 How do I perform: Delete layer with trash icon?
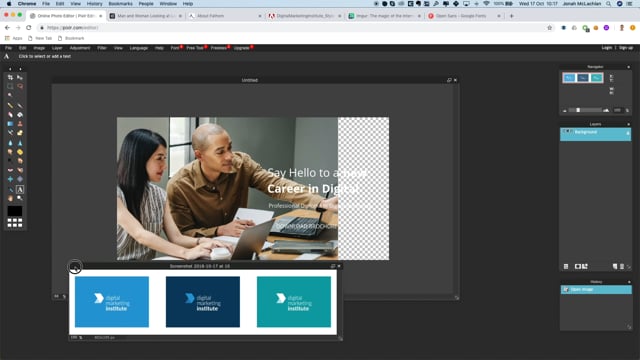tap(622, 267)
